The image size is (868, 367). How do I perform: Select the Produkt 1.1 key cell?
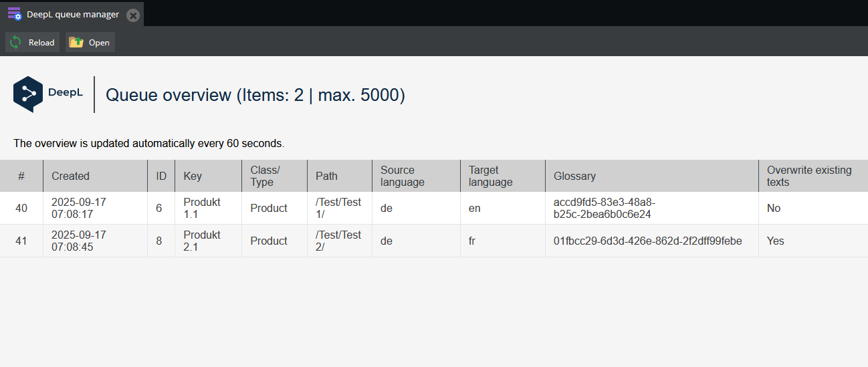click(202, 208)
